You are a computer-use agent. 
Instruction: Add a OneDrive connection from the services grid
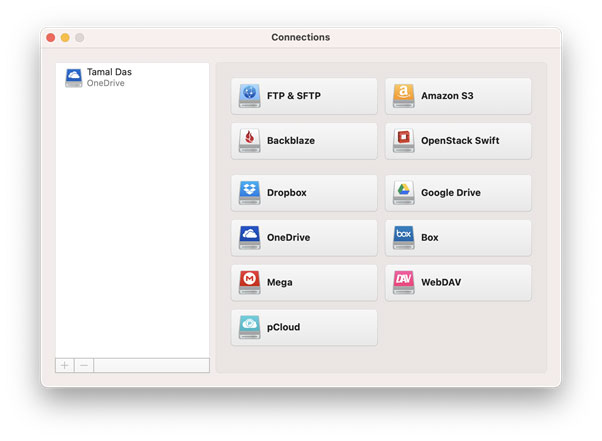pyautogui.click(x=304, y=238)
